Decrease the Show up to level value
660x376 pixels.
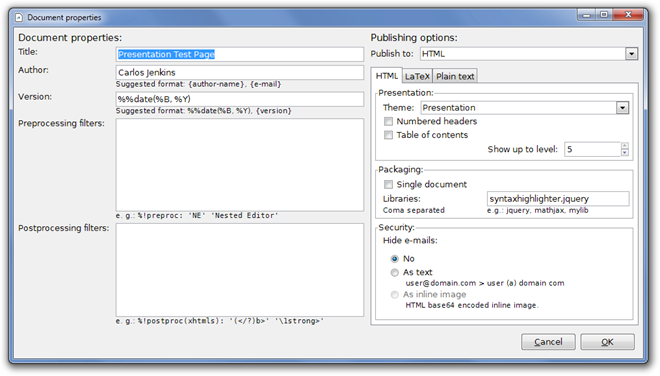[x=625, y=152]
